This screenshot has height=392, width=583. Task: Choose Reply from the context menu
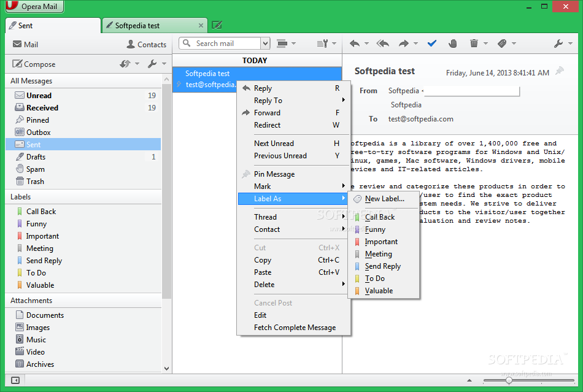pos(294,88)
